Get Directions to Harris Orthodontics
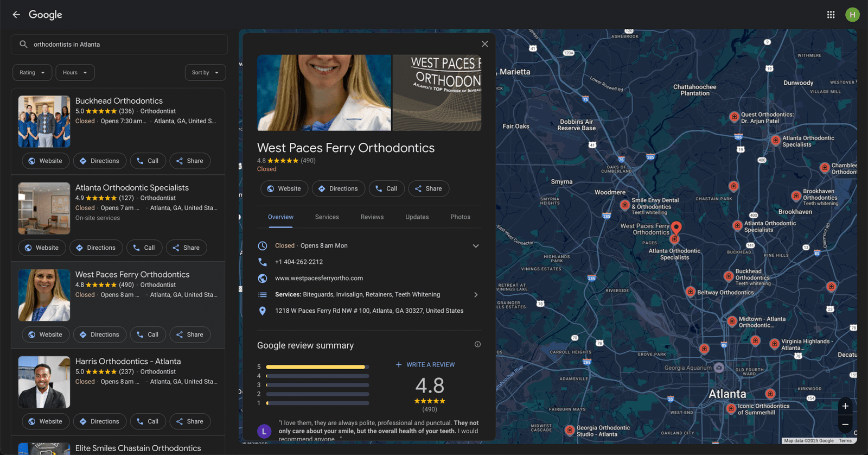 coord(100,421)
